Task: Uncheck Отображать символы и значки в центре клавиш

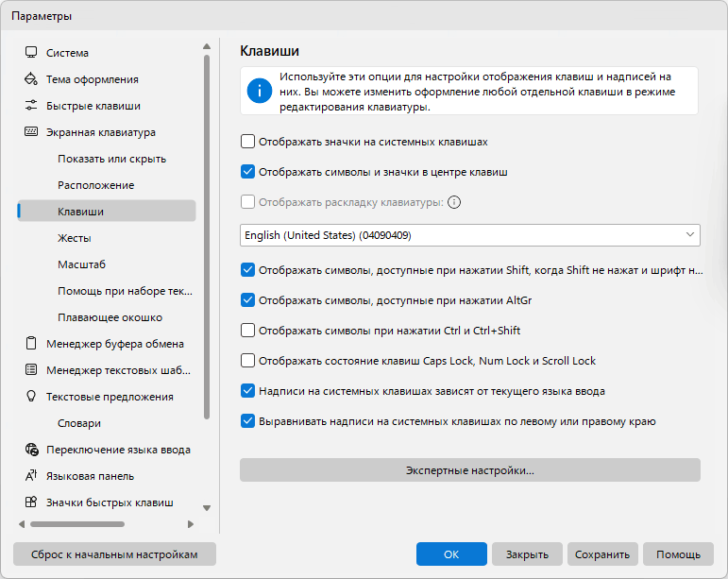Action: click(x=248, y=172)
